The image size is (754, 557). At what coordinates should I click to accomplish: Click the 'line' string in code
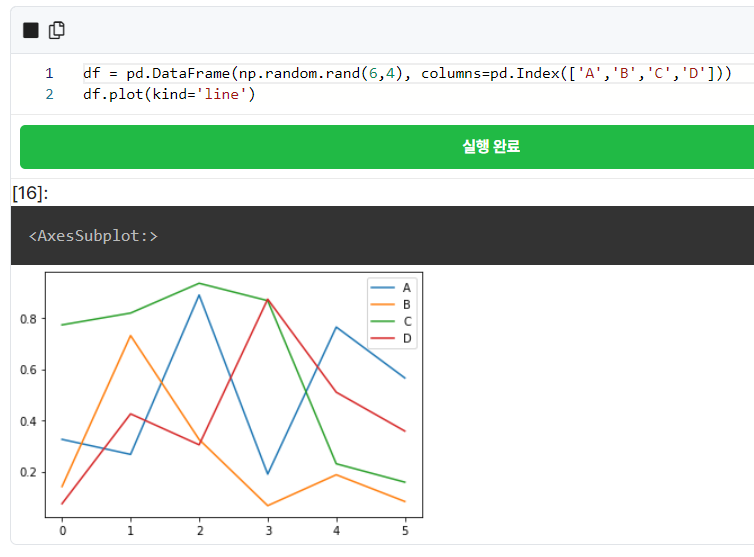[221, 94]
